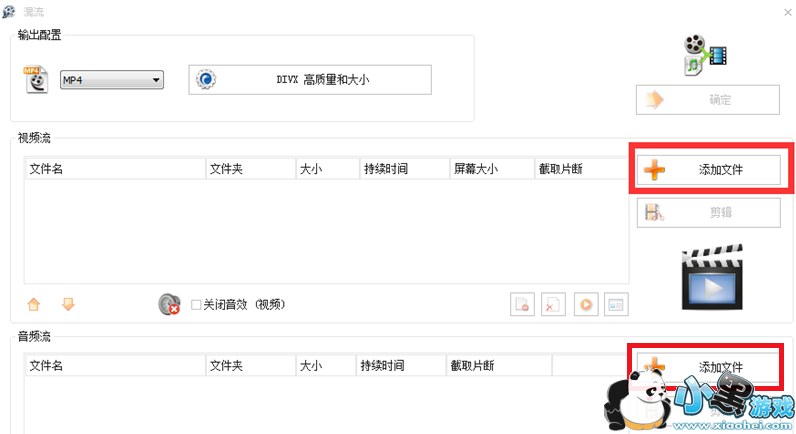This screenshot has height=434, width=796.
Task: Click audio list 大小 column header
Action: pos(326,365)
